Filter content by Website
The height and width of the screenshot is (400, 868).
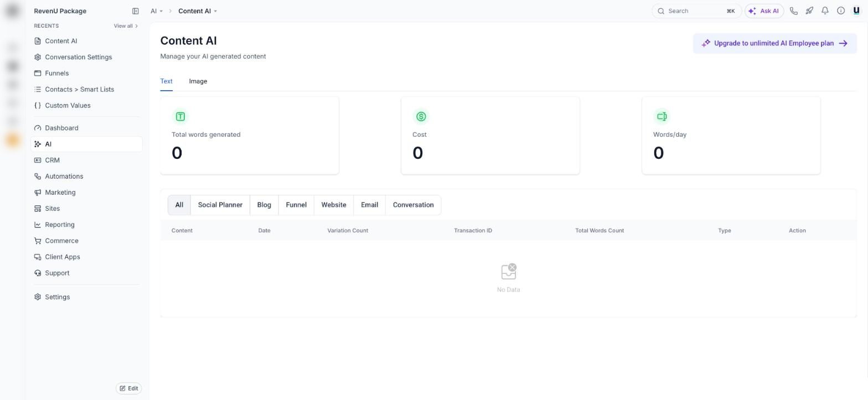point(334,205)
